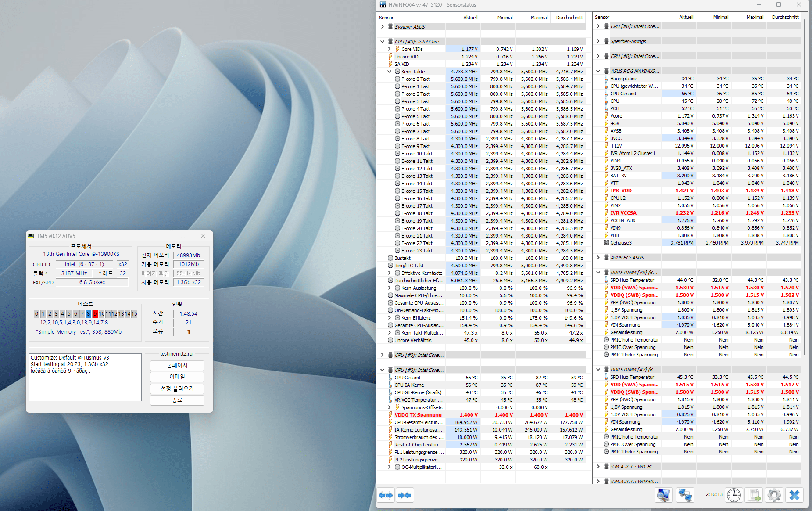This screenshot has width=812, height=511.
Task: Collapse the ASUS ROG MAXIMUS sensor group
Action: coord(598,71)
